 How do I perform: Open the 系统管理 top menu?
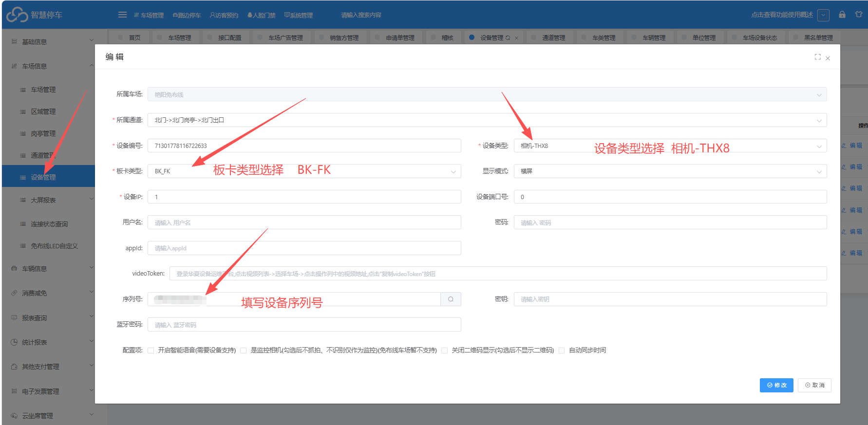(x=299, y=15)
